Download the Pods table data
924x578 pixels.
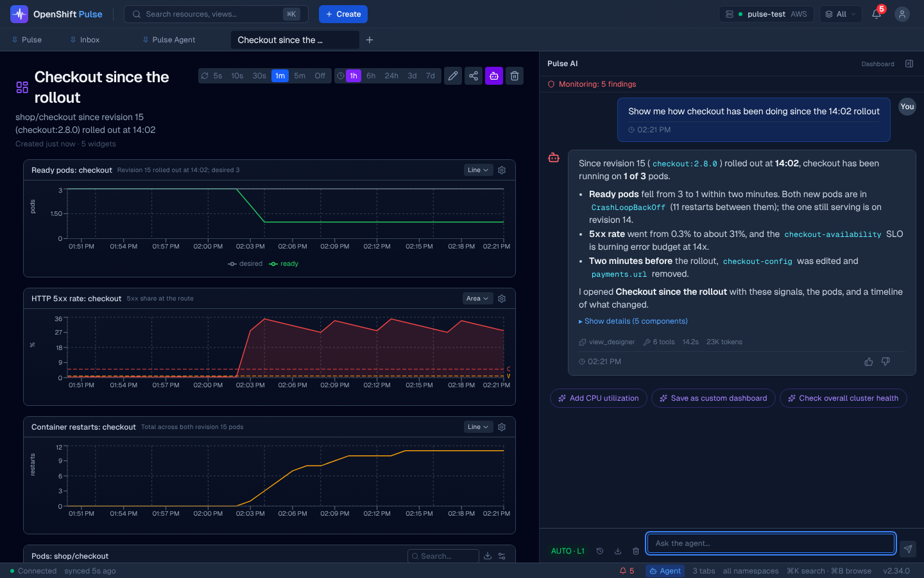488,556
